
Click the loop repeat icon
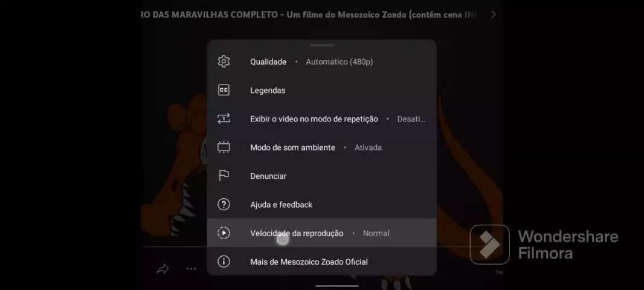(224, 118)
